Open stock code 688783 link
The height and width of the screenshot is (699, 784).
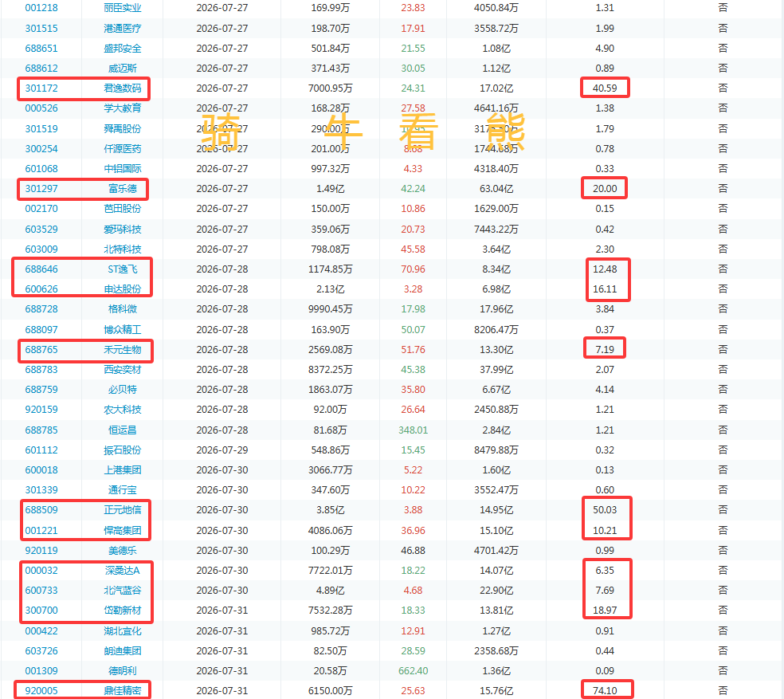(x=41, y=370)
